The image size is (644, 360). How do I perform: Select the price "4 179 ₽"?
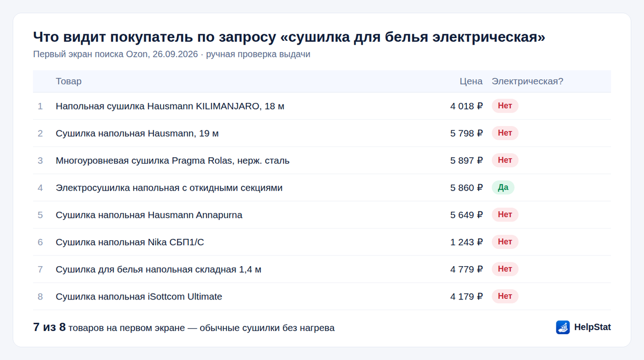tap(467, 297)
